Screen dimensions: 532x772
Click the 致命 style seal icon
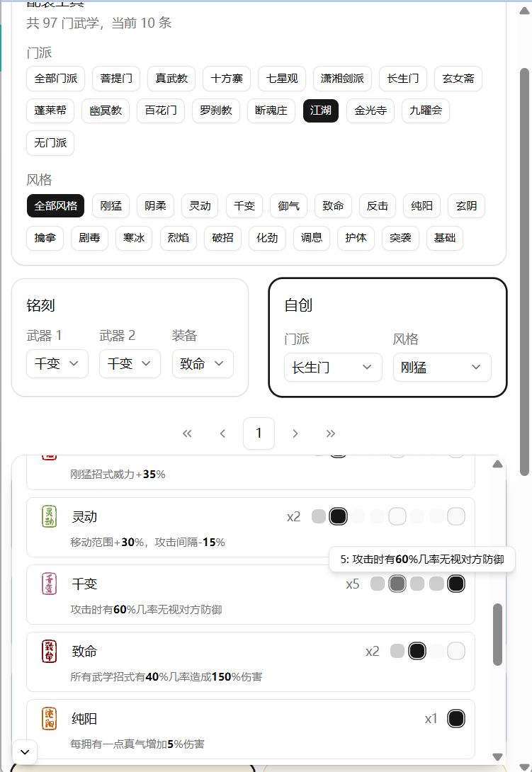point(50,652)
